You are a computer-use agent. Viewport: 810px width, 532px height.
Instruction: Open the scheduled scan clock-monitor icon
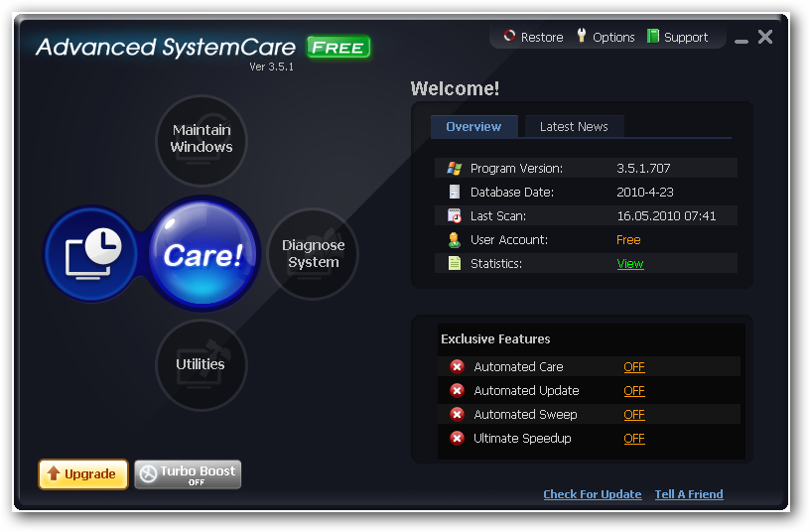92,254
